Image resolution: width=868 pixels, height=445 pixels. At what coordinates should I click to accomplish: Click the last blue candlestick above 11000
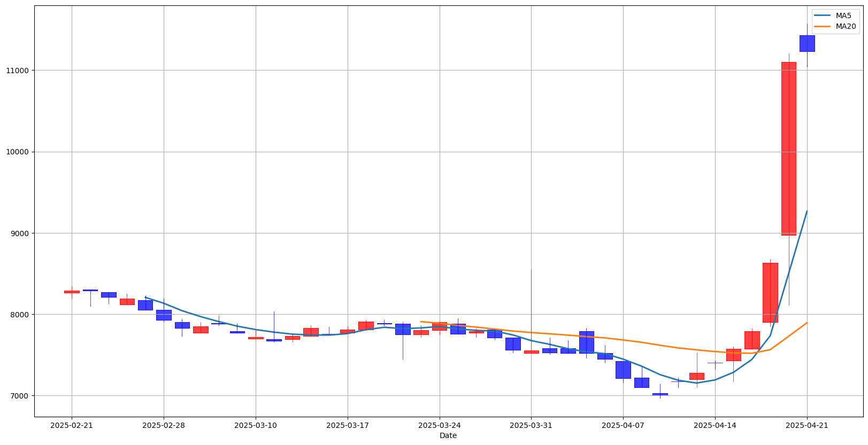(x=807, y=43)
